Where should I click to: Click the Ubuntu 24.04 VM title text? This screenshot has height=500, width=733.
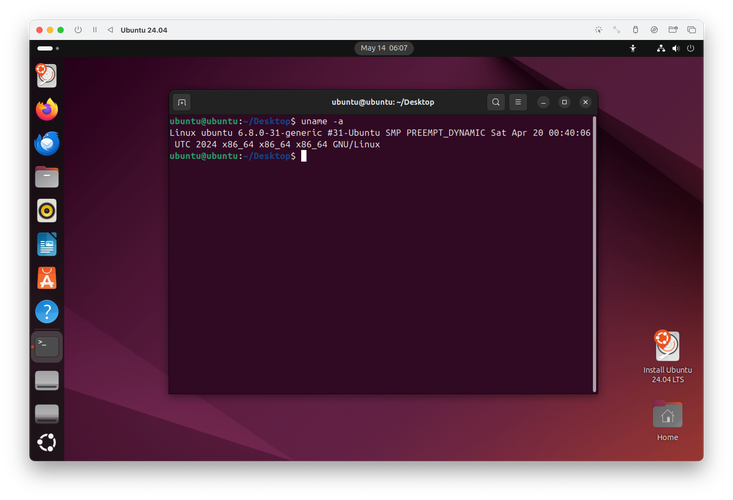click(x=144, y=30)
